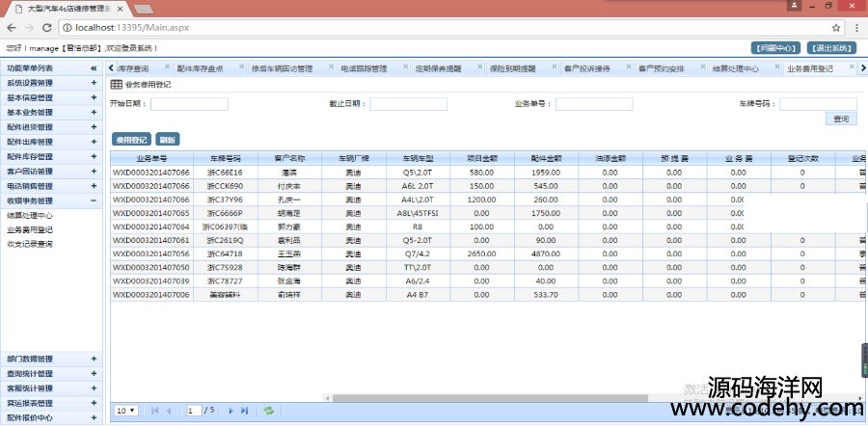Collapse 收银事务管理 menu section

(94, 200)
